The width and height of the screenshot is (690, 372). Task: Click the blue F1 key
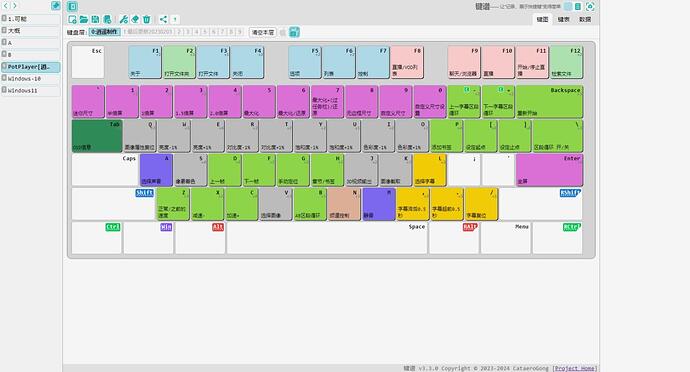tap(145, 62)
